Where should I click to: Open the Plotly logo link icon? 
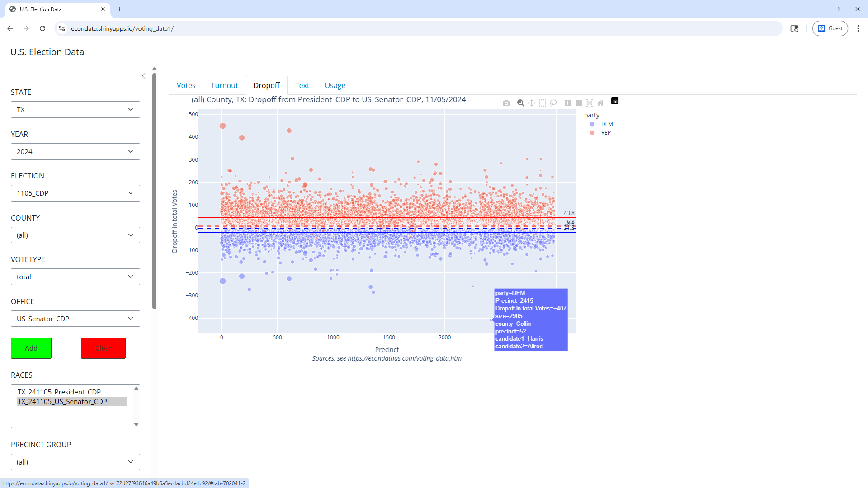pos(615,101)
